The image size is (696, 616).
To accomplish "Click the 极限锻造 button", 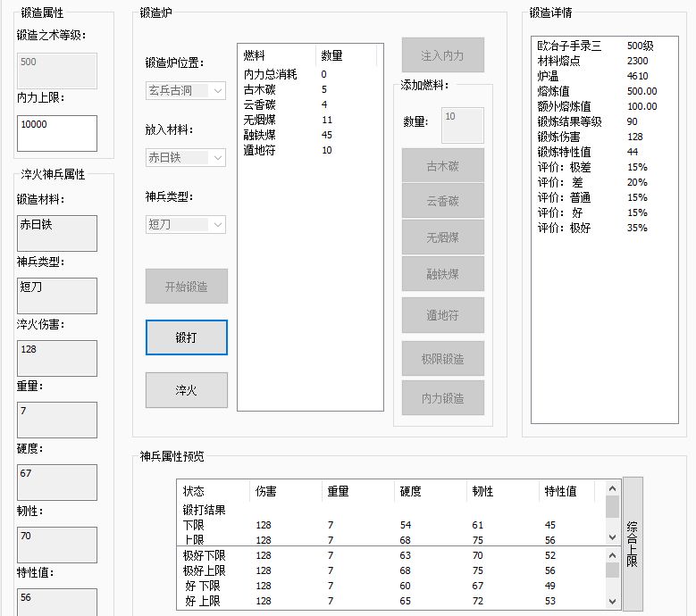I will 443,358.
